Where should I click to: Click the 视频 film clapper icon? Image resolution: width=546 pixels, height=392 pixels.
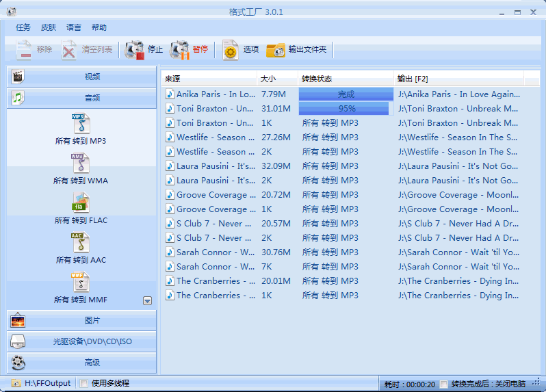click(17, 77)
